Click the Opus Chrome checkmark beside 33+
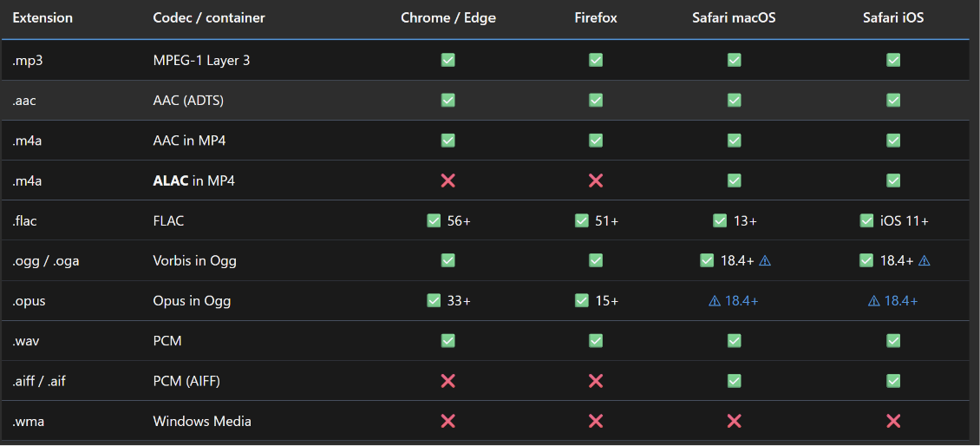The width and height of the screenshot is (980, 446). click(x=433, y=301)
